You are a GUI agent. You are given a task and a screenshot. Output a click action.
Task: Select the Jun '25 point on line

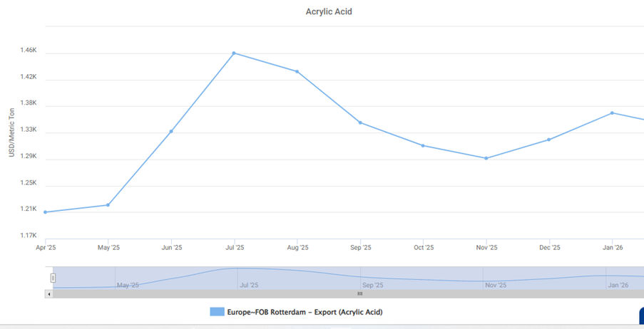171,131
